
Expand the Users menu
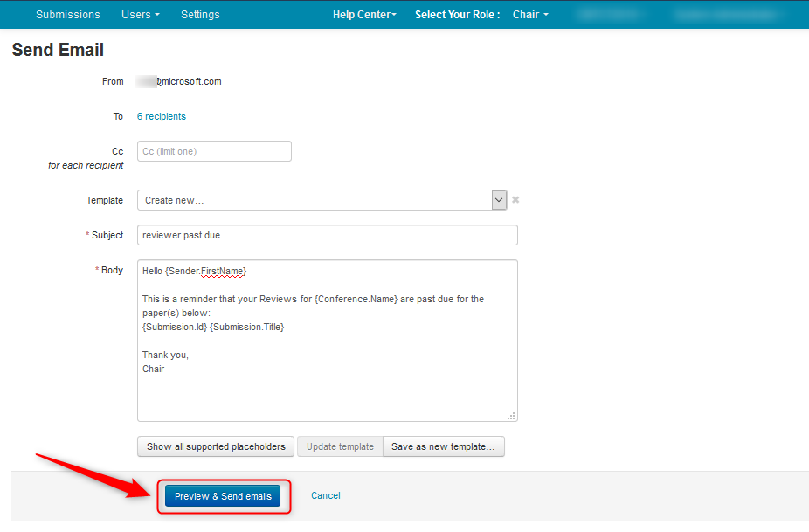[x=140, y=15]
